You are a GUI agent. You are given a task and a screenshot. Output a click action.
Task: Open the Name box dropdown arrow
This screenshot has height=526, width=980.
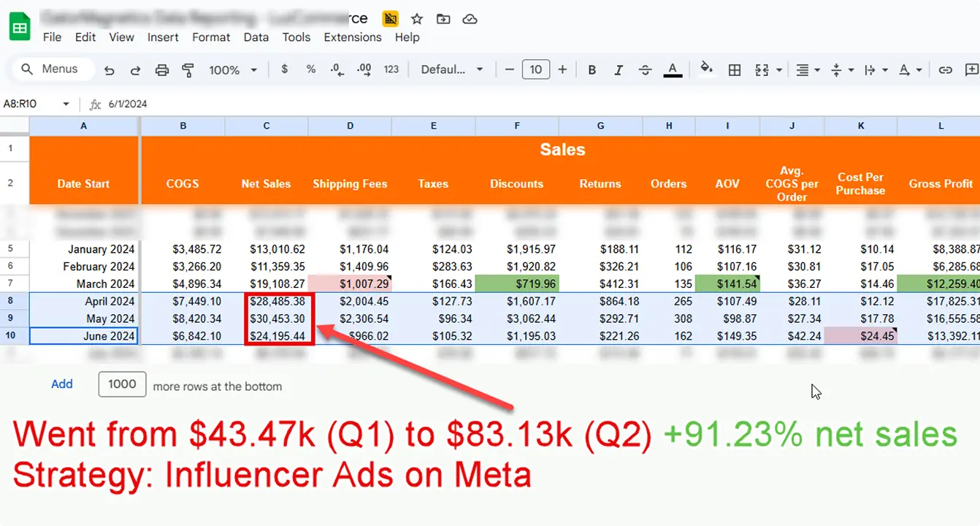click(x=66, y=104)
